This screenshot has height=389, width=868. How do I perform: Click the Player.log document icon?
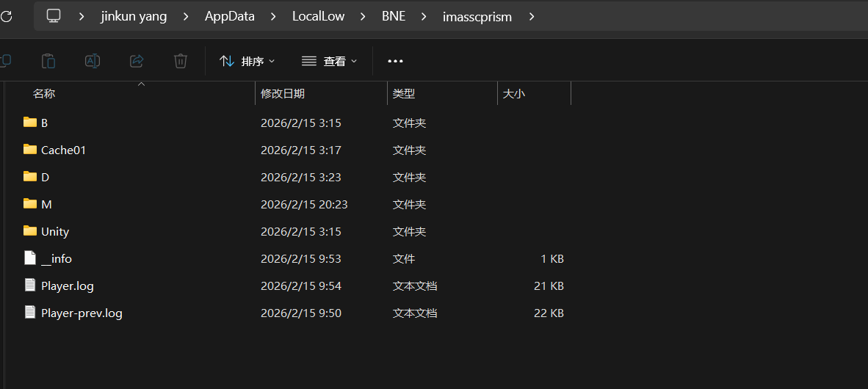pyautogui.click(x=30, y=285)
